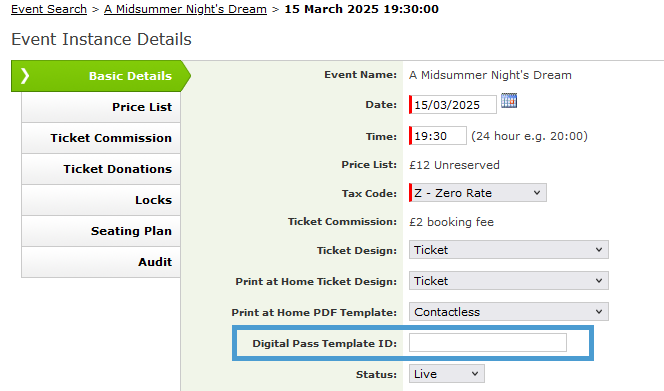The height and width of the screenshot is (391, 664).
Task: Click the Basic Details chevron arrow icon
Action: [25, 76]
